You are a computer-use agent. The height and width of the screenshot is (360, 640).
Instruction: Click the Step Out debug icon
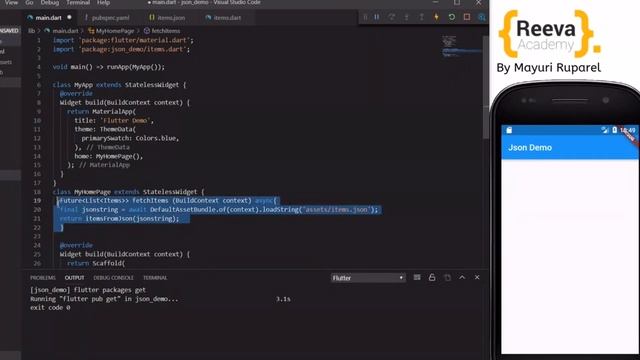422,17
